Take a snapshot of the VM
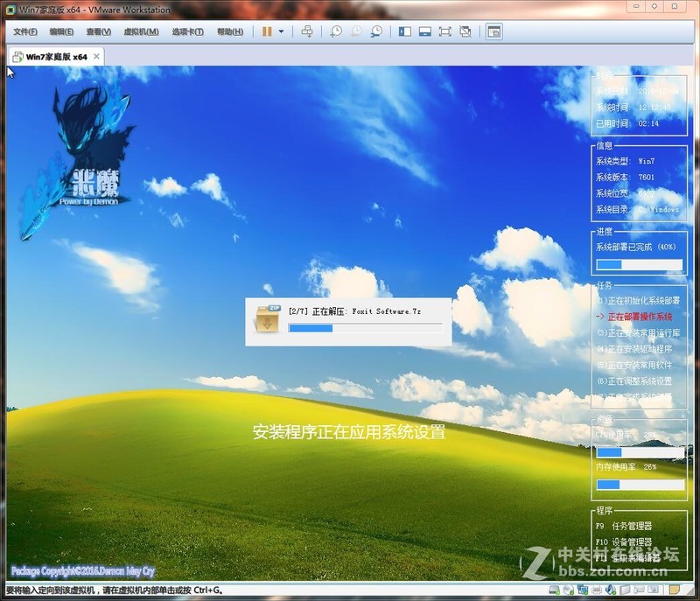Viewport: 700px width, 601px height. point(335,31)
